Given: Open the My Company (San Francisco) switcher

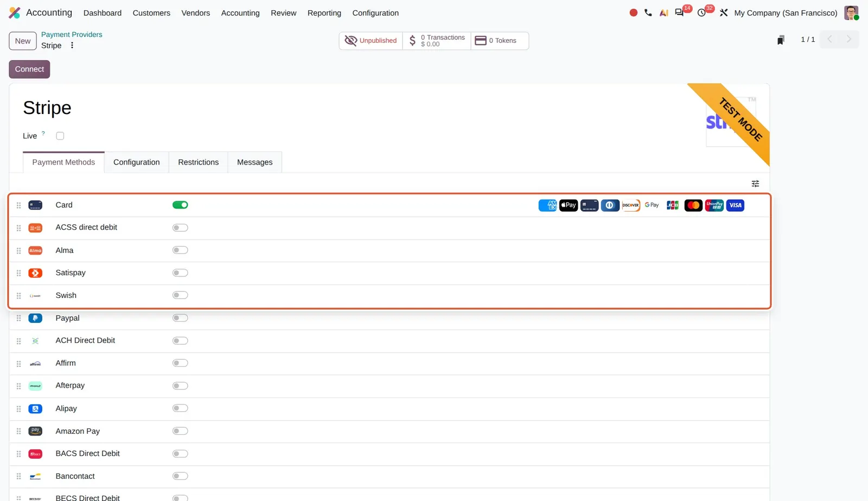Looking at the screenshot, I should (x=786, y=13).
